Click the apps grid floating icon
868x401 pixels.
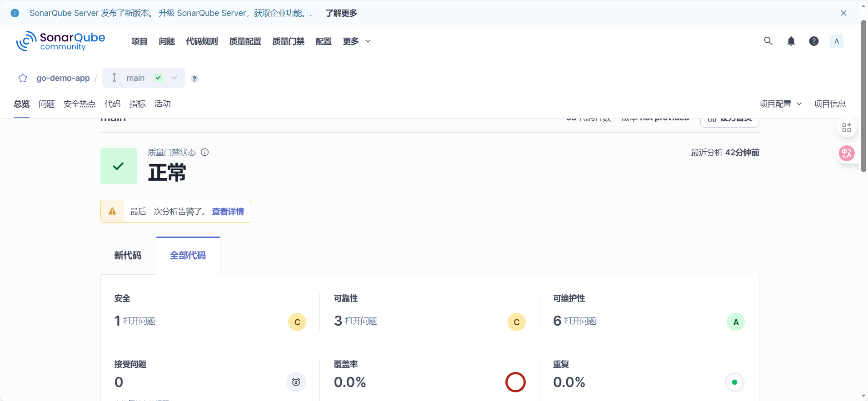pos(846,128)
